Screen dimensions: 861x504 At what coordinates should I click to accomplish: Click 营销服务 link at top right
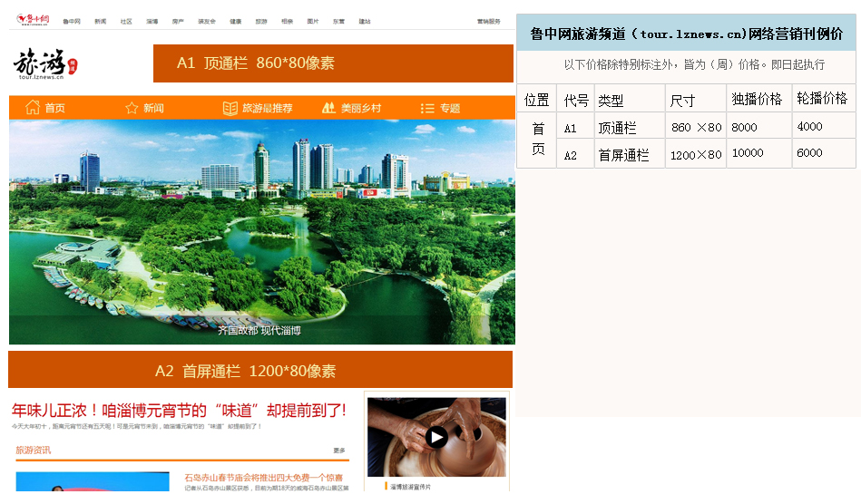point(488,21)
